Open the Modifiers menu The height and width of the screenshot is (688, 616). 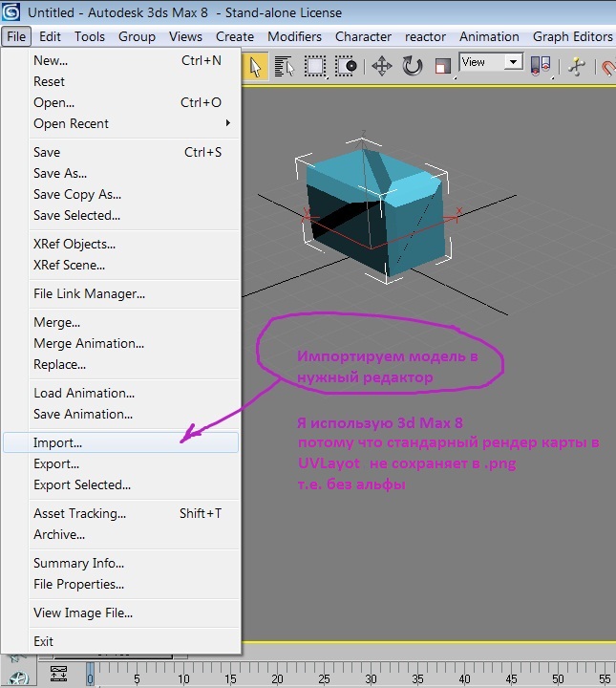tap(294, 36)
